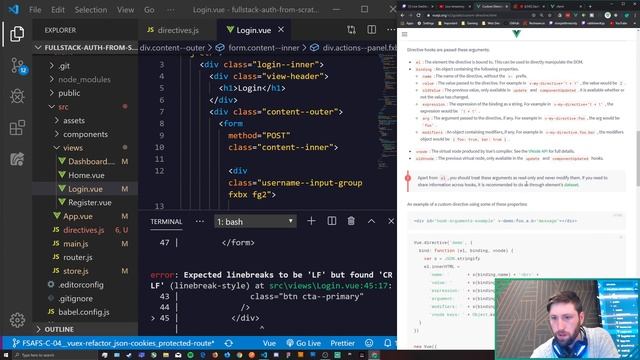Click the Vue logo in browser page header

516,34
